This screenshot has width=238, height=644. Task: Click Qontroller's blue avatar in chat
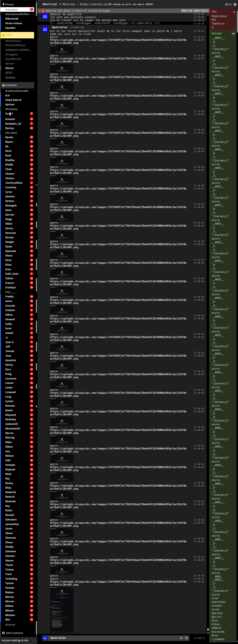pyautogui.click(x=45, y=29)
